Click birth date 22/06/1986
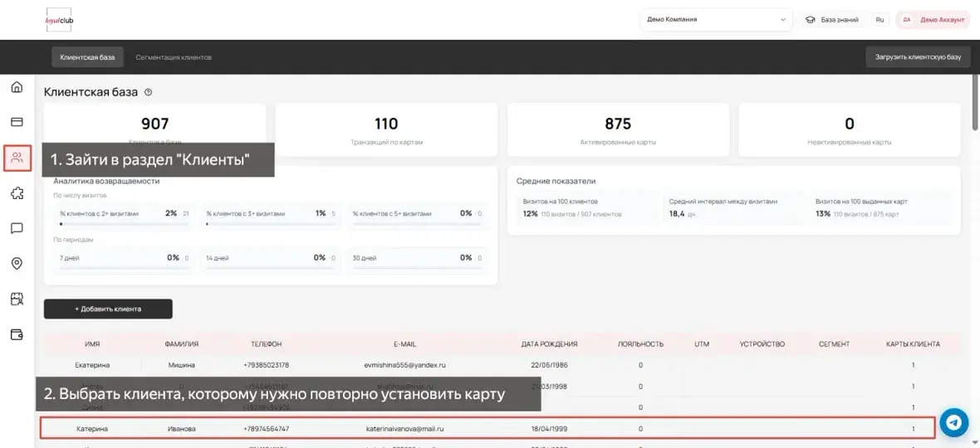The image size is (980, 448). click(x=549, y=364)
